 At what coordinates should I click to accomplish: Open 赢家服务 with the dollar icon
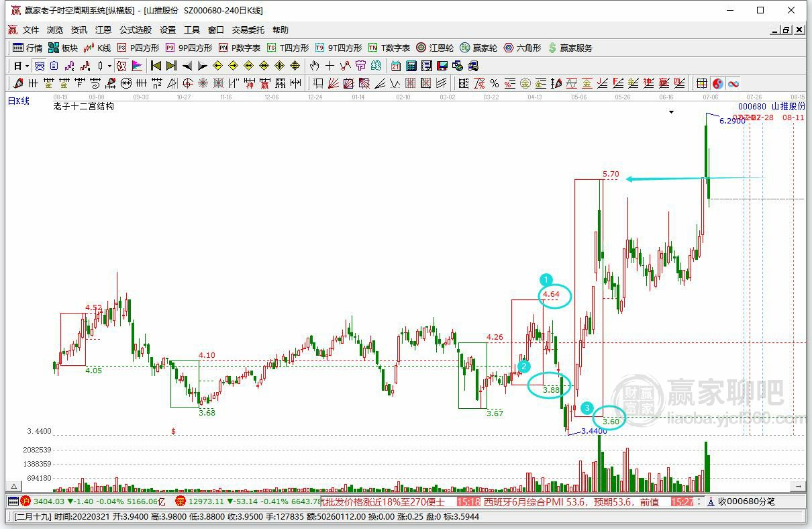click(570, 48)
